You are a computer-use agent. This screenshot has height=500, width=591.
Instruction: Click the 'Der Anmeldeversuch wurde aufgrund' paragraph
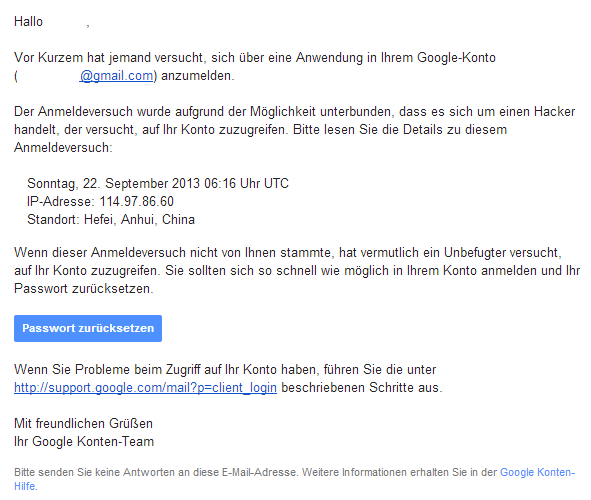[x=295, y=130]
